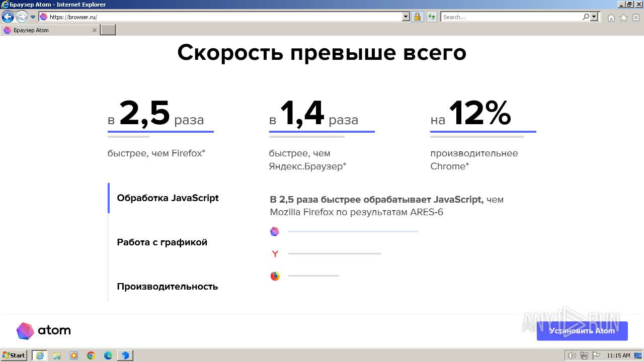Open File Explorer from taskbar
The width and height of the screenshot is (644, 362).
(x=57, y=355)
